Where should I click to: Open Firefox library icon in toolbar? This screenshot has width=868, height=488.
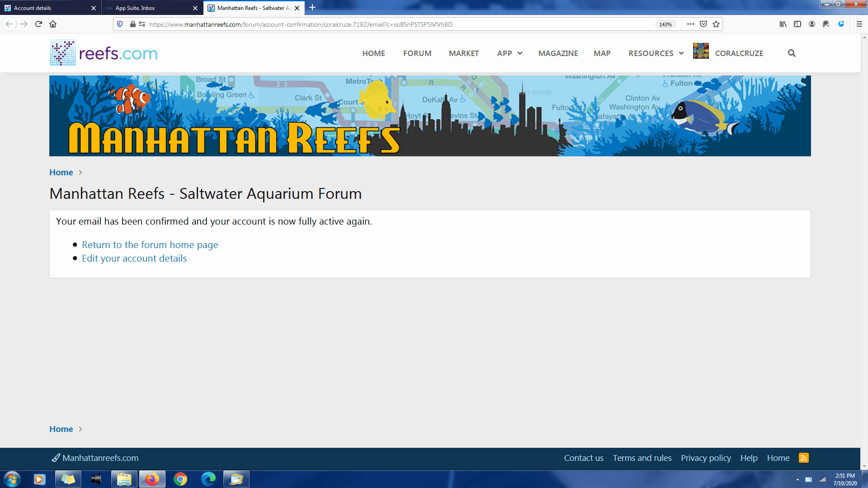pos(783,24)
